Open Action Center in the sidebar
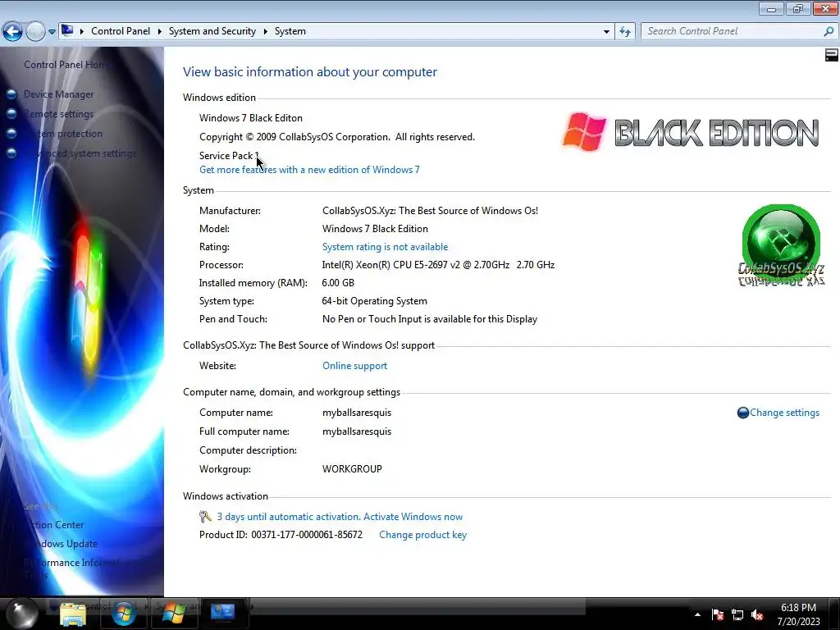This screenshot has width=840, height=630. [53, 525]
